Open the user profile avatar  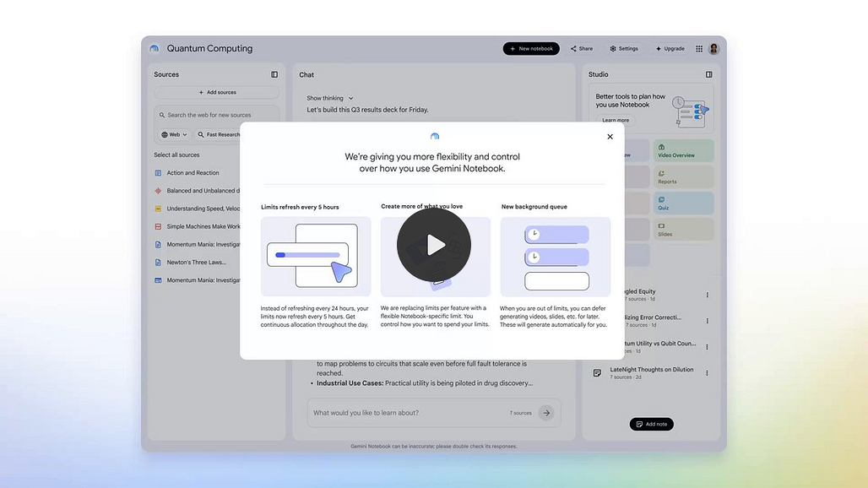714,49
